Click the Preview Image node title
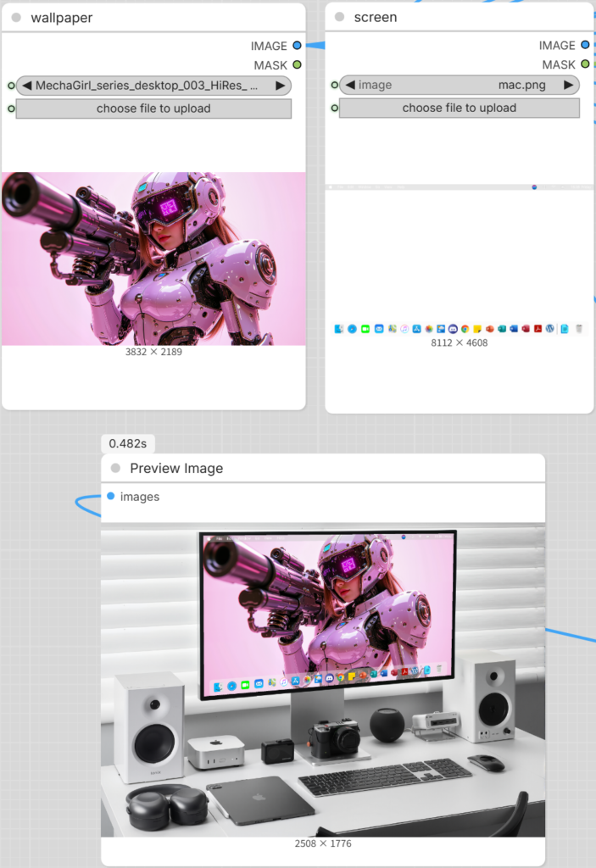The height and width of the screenshot is (868, 596). pos(176,468)
